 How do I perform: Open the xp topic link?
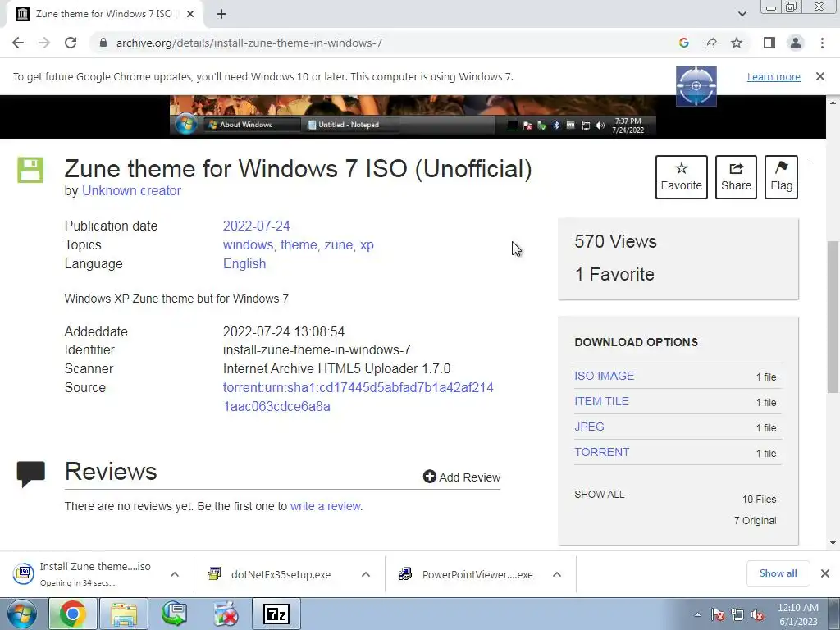[367, 244]
